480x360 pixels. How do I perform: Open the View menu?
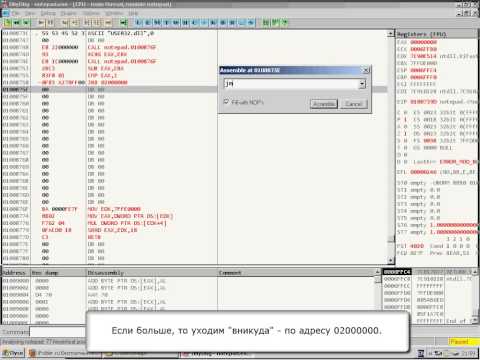click(x=30, y=13)
